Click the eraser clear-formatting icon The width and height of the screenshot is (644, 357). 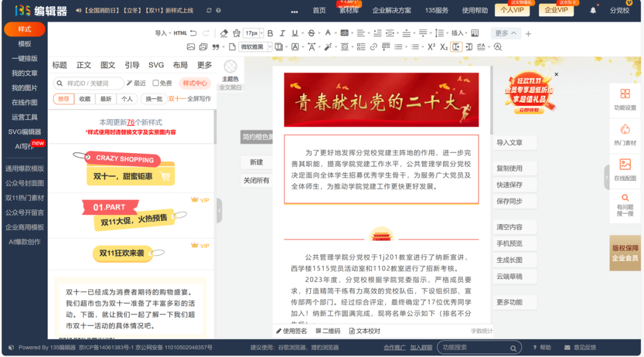coord(224,33)
